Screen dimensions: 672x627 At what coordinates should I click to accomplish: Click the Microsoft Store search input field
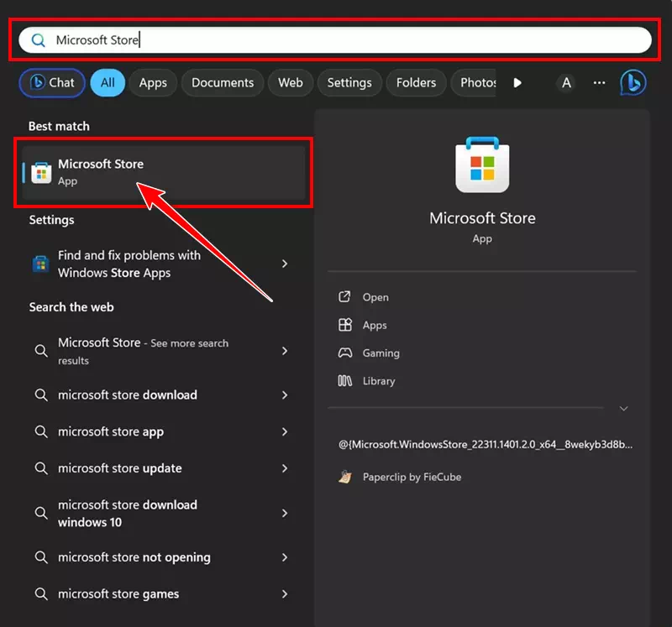(334, 40)
